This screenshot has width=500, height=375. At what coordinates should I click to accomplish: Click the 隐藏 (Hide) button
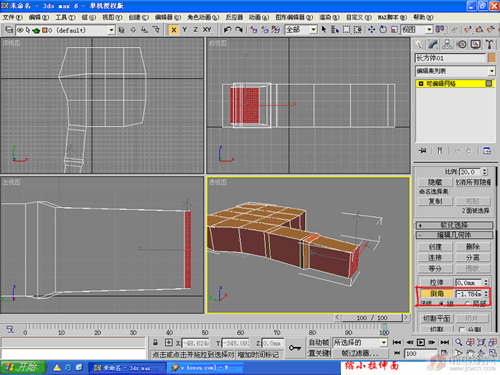(x=435, y=182)
